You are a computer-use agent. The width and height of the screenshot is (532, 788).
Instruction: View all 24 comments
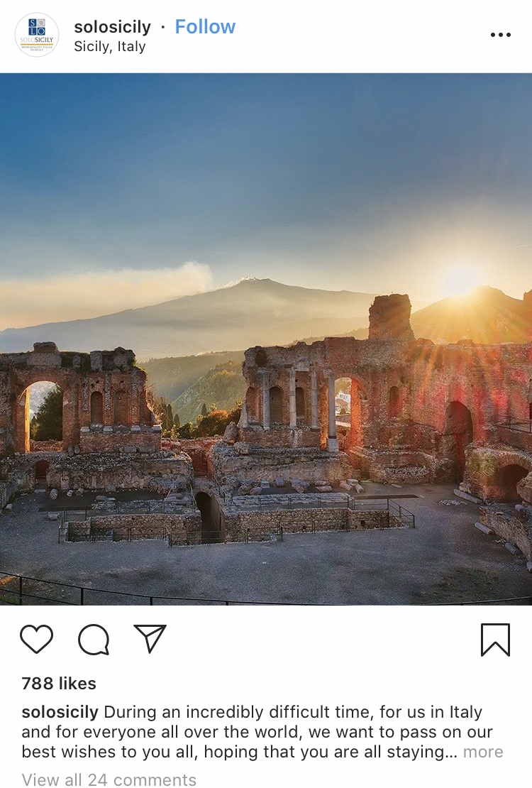(x=109, y=779)
